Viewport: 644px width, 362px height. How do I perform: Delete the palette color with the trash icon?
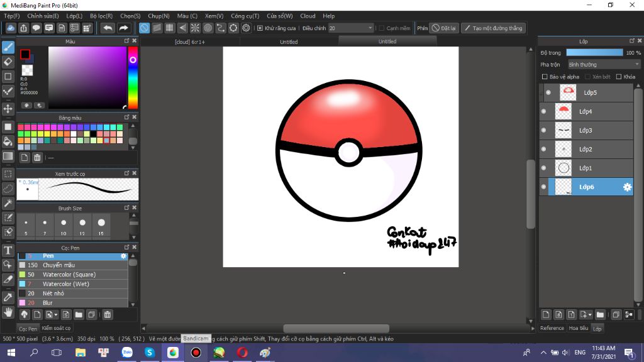(x=37, y=158)
